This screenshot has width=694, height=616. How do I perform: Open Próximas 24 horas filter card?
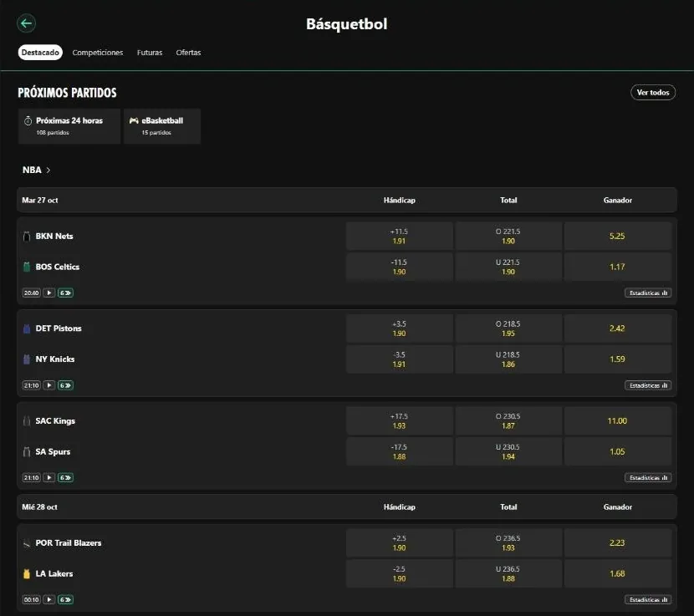(69, 126)
